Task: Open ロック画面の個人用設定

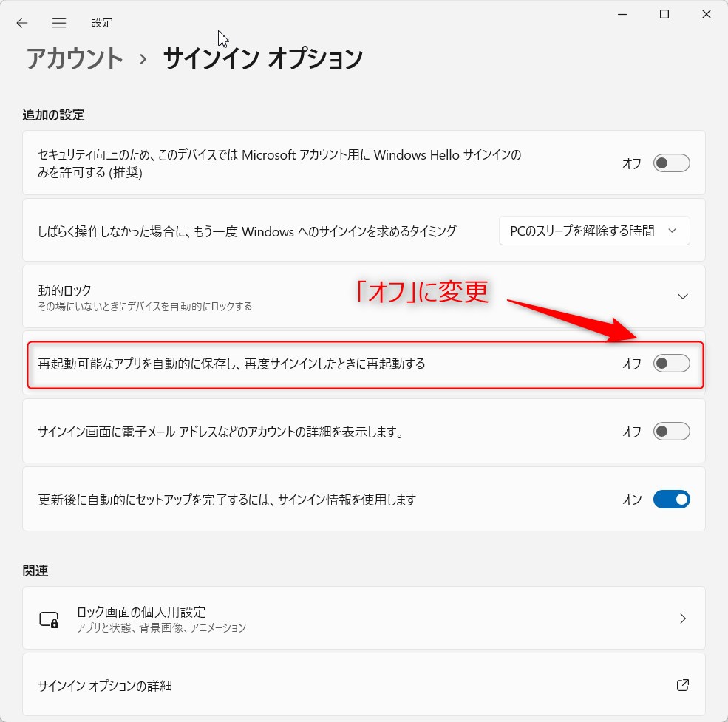Action: (x=364, y=618)
